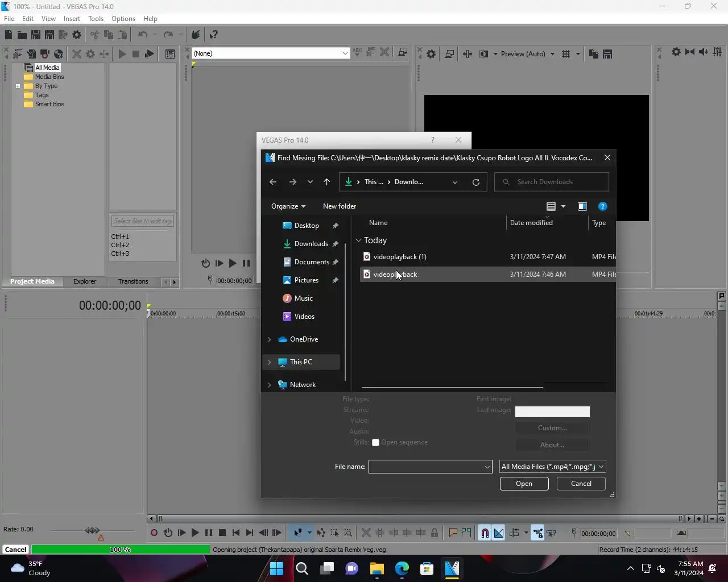This screenshot has height=582, width=728.
Task: Open the Tools menu
Action: coord(96,19)
